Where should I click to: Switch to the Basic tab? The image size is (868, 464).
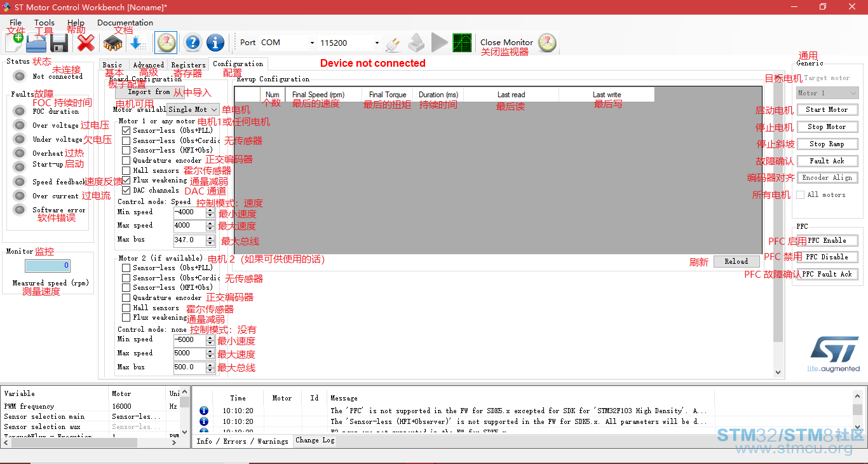112,65
